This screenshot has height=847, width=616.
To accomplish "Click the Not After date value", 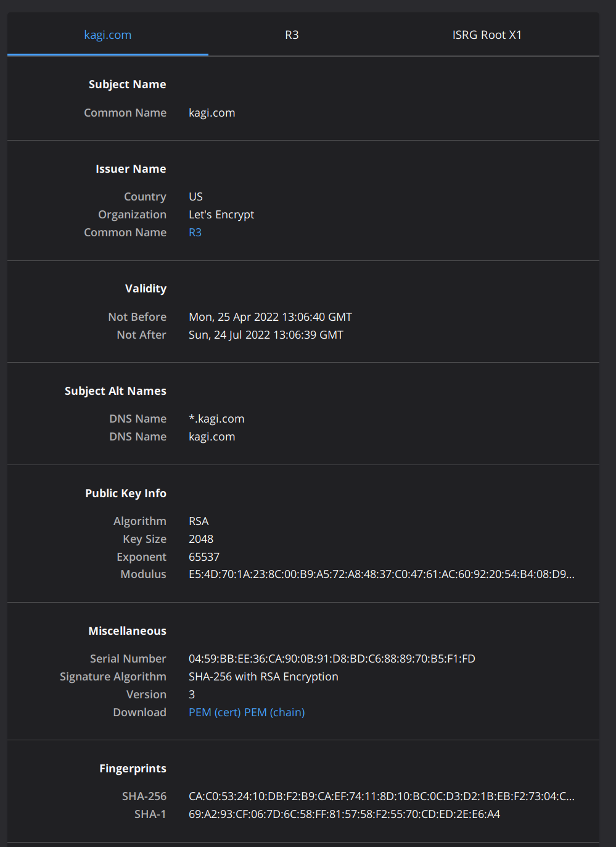I will [x=266, y=335].
